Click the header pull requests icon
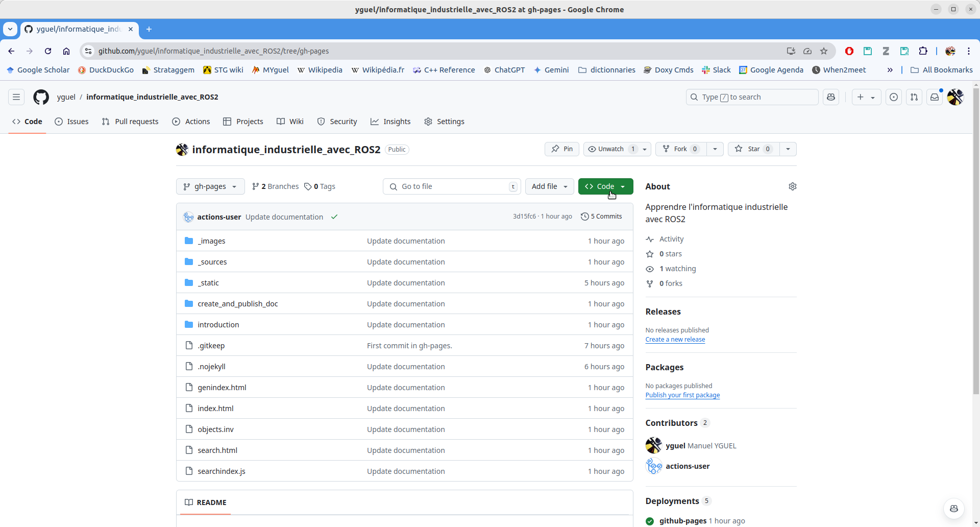The image size is (980, 527). pos(914,97)
